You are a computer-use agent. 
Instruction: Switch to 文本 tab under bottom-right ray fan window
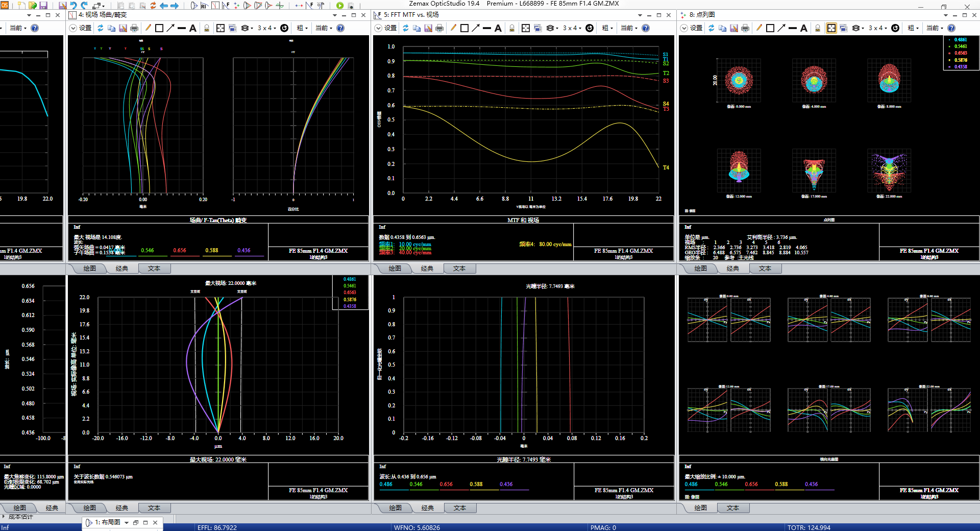[x=733, y=508]
